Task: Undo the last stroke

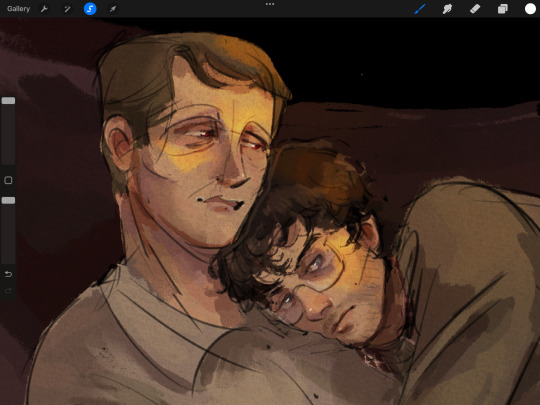Action: [8, 274]
